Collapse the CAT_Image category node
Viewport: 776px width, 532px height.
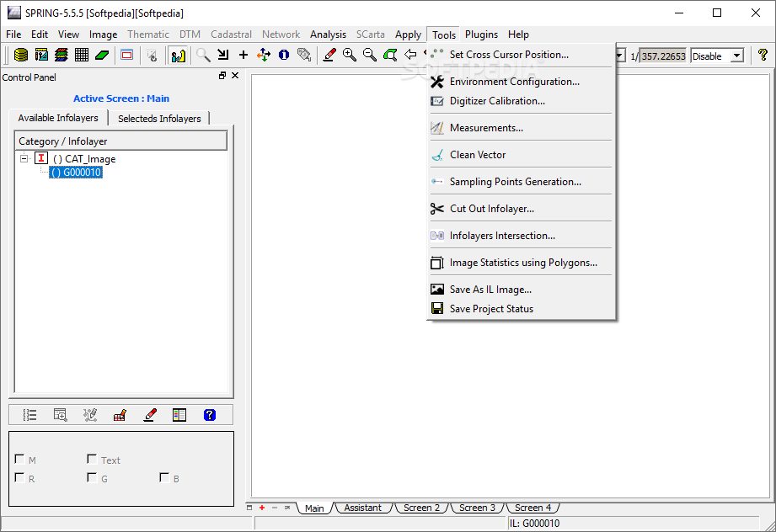(x=24, y=159)
